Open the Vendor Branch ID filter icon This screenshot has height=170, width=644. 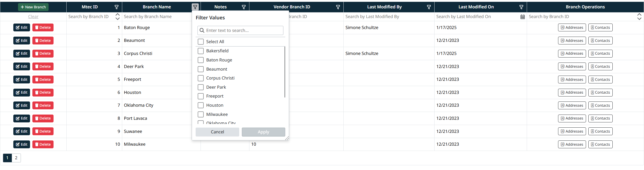[338, 7]
